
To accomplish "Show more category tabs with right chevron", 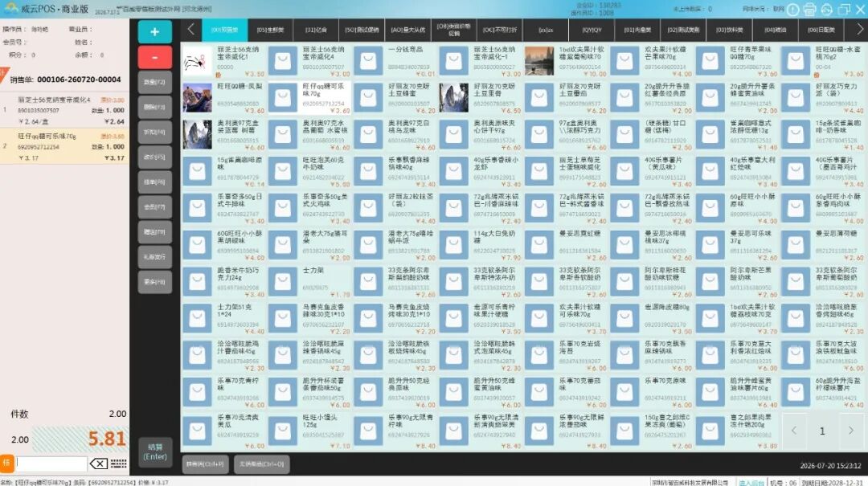I will point(860,30).
